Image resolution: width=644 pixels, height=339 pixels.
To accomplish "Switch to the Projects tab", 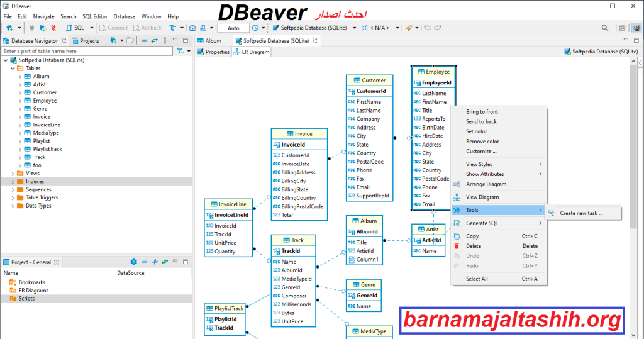I will [x=86, y=41].
